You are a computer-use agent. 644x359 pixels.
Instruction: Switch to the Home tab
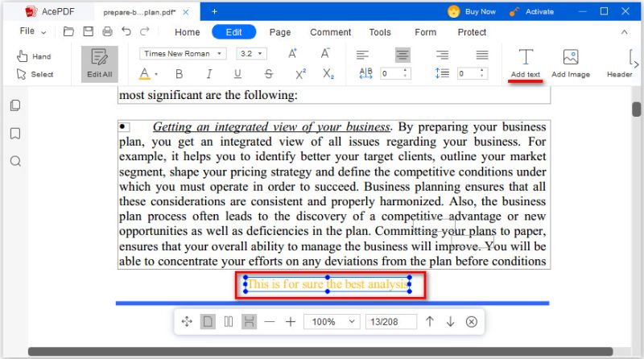pyautogui.click(x=188, y=32)
